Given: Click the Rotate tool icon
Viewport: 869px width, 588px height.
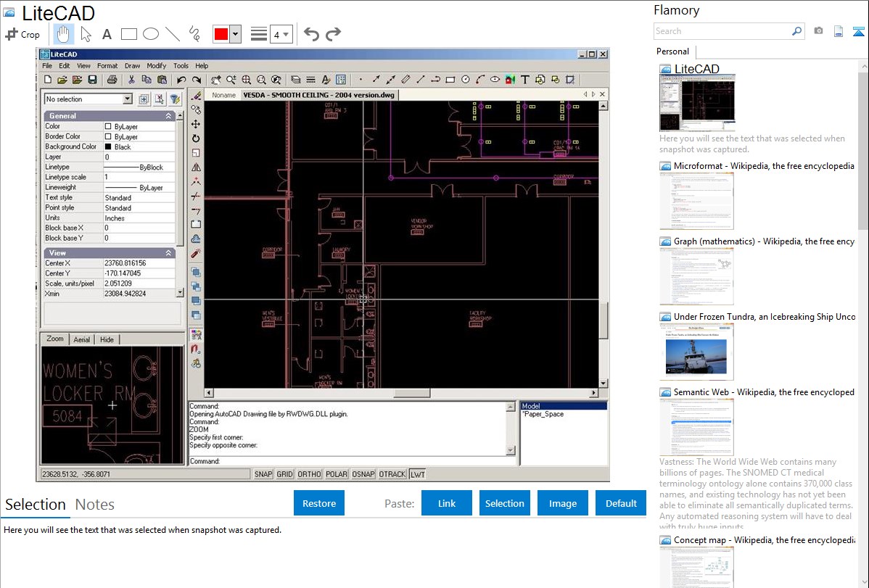Looking at the screenshot, I should tap(196, 138).
